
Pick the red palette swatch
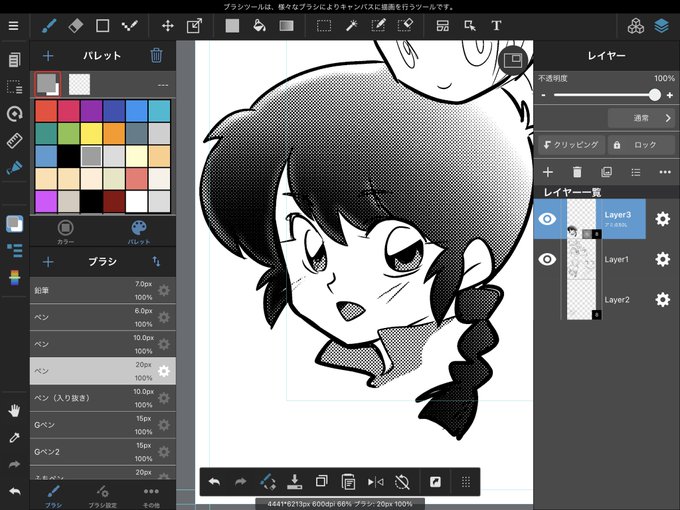click(46, 111)
